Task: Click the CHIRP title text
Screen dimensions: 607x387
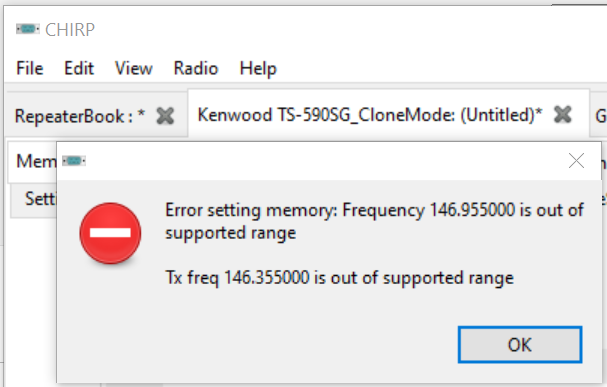Action: coord(70,30)
